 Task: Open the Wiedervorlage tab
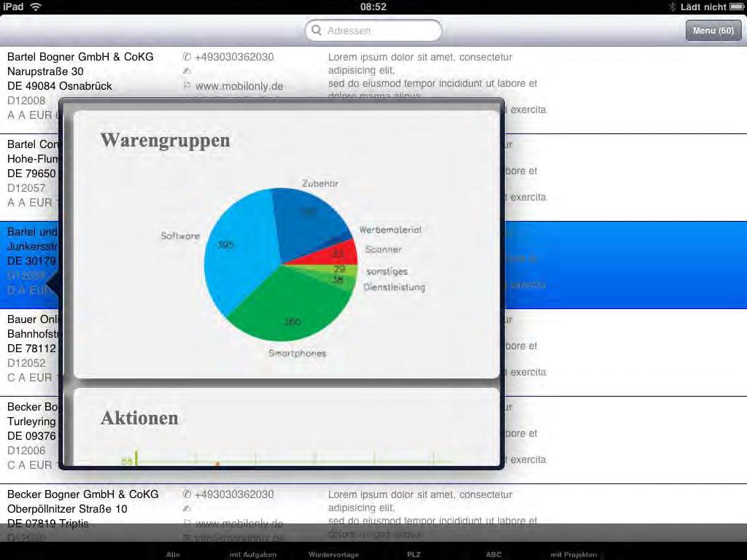click(x=333, y=554)
